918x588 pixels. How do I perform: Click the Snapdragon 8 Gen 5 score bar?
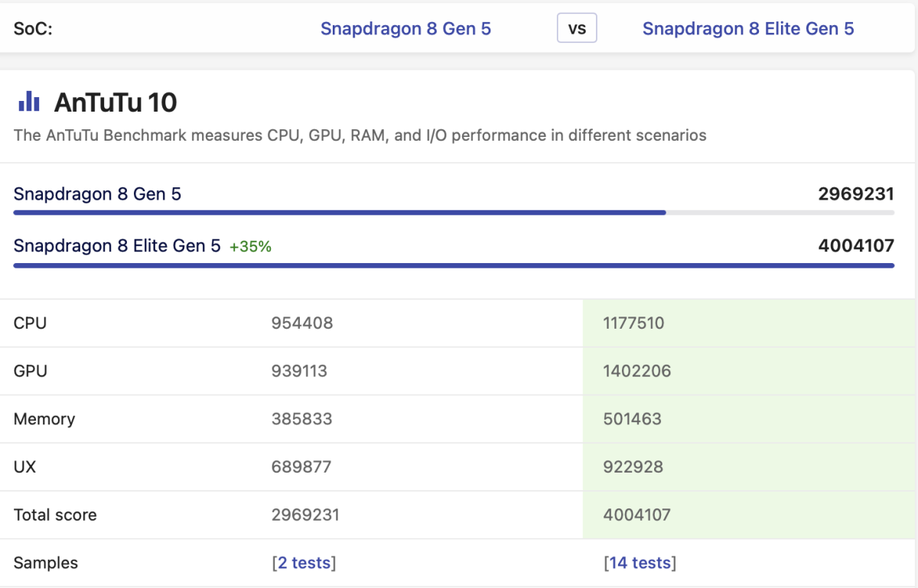339,213
